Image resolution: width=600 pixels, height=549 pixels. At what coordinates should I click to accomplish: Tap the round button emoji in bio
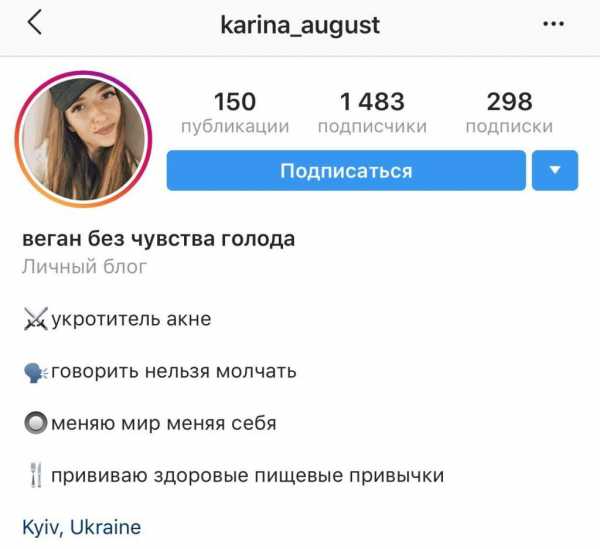[36, 423]
